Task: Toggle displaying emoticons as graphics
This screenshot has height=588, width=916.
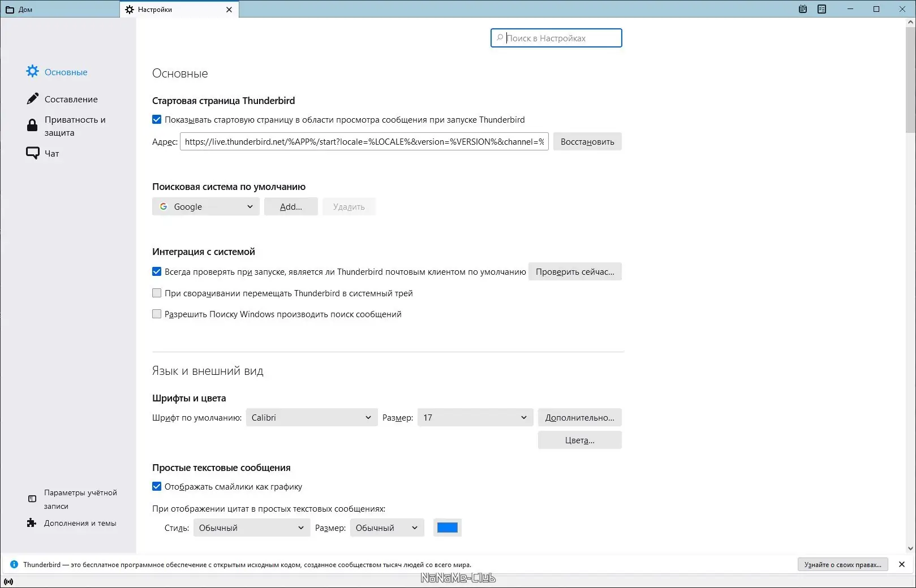Action: [x=157, y=486]
